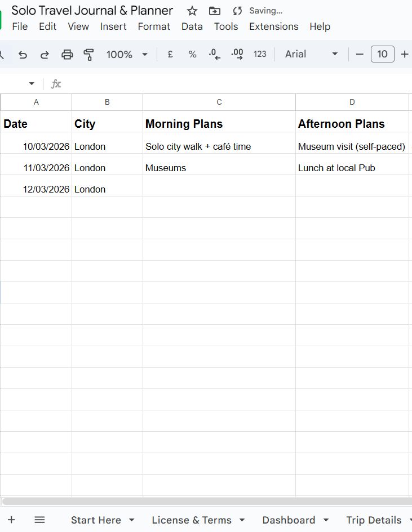This screenshot has height=532, width=412.
Task: Move document using folder icon
Action: (215, 11)
